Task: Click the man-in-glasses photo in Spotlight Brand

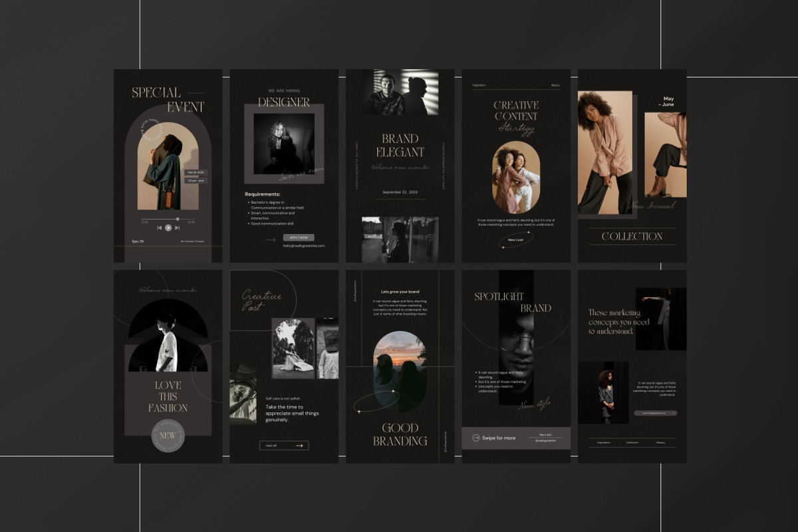Action: click(x=516, y=337)
